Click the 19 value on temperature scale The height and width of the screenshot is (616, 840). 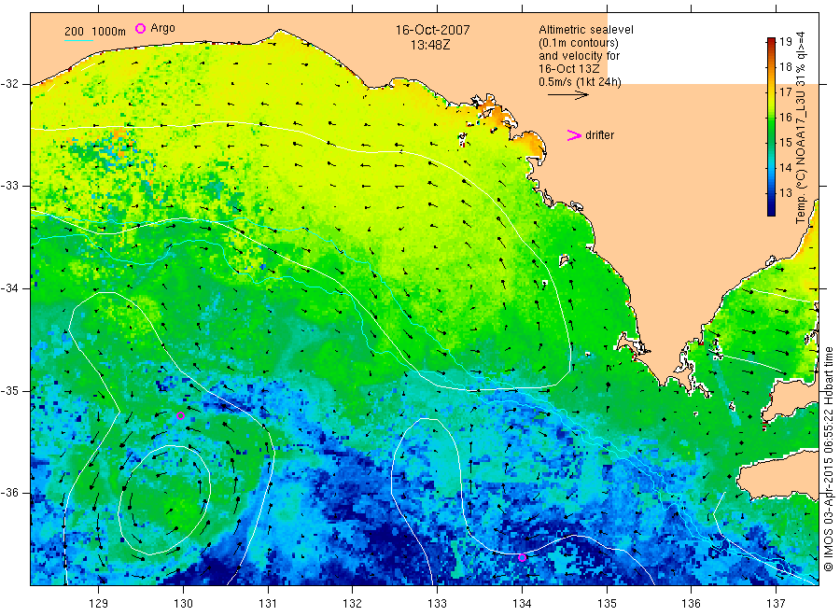[785, 42]
